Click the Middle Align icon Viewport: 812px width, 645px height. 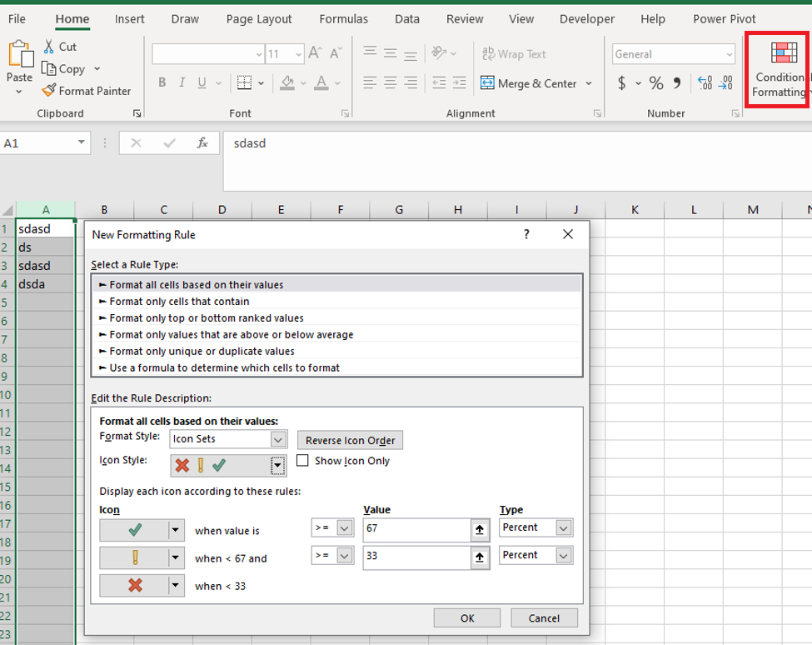pyautogui.click(x=391, y=52)
